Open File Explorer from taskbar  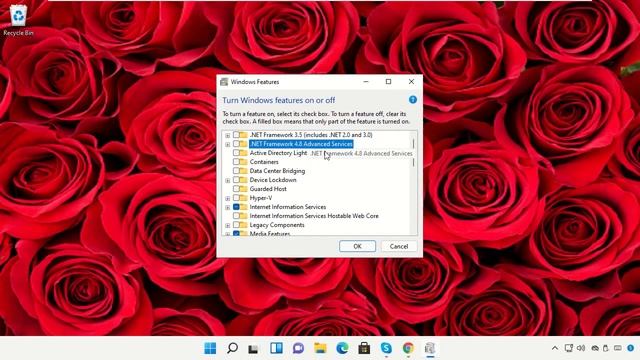pyautogui.click(x=320, y=348)
